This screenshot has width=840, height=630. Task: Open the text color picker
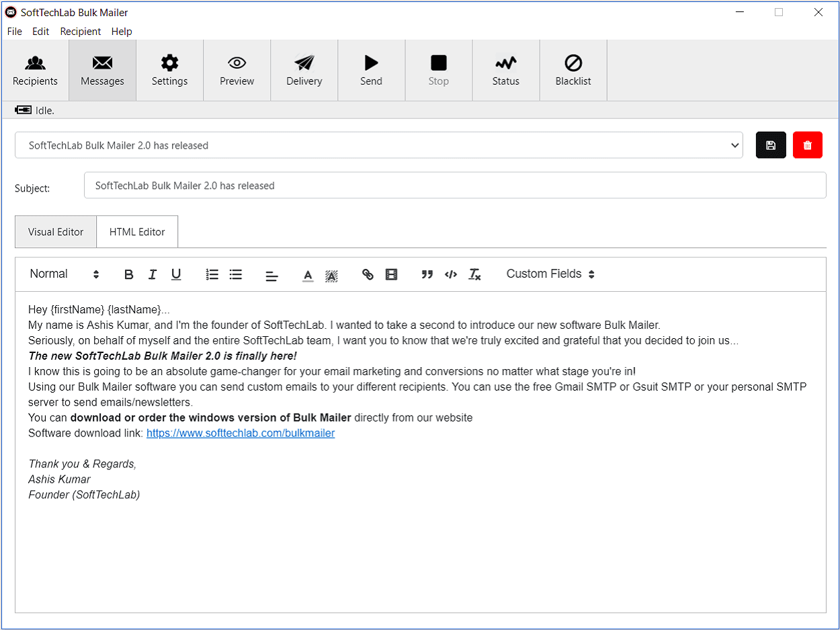click(308, 275)
